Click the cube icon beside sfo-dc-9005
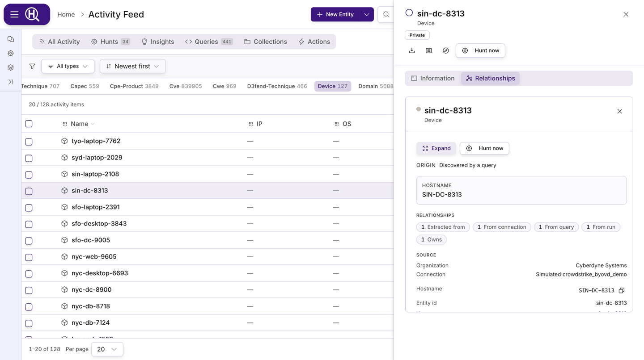This screenshot has height=360, width=644. point(64,240)
